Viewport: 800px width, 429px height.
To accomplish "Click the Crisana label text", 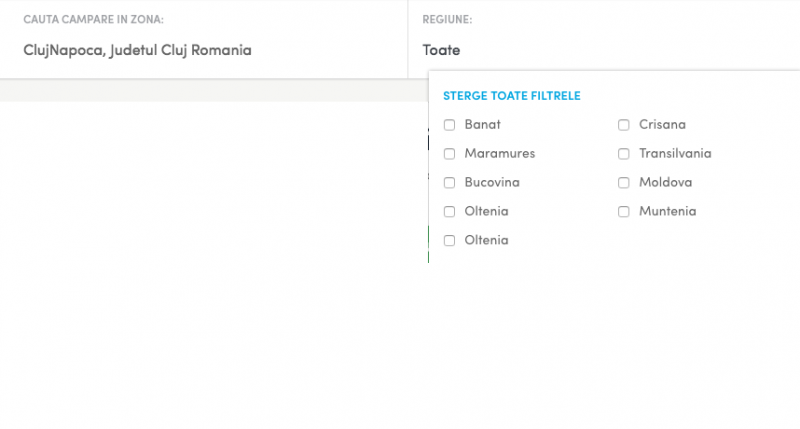I will [662, 125].
